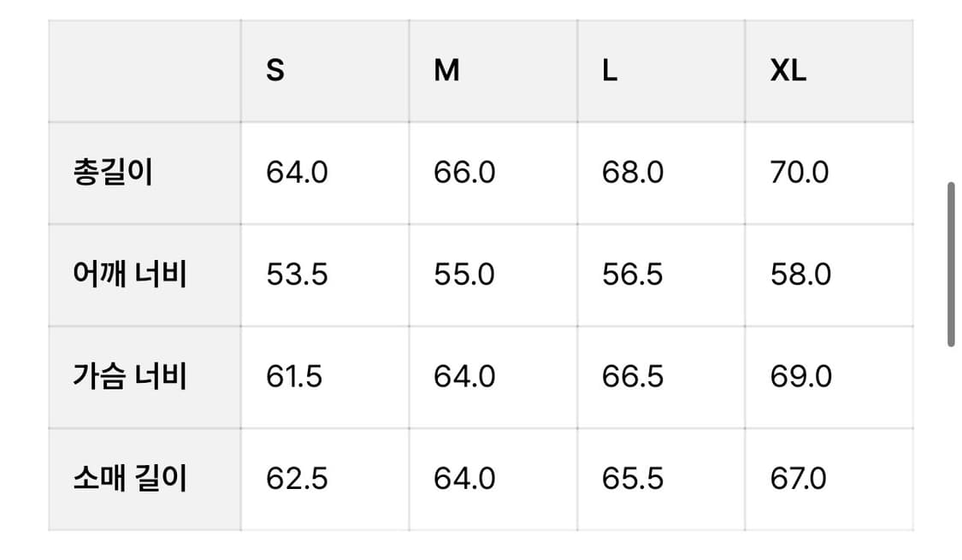Click the 가슴 너비 value 61.5
Viewport: 962px width, 560px height.
click(x=294, y=376)
